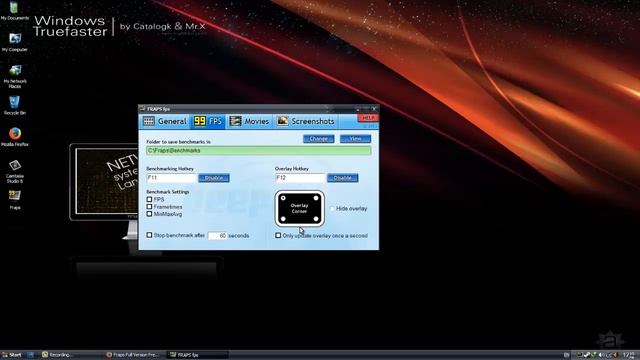The width and height of the screenshot is (640, 360).
Task: Select top-right overlay corner
Action: 316,198
